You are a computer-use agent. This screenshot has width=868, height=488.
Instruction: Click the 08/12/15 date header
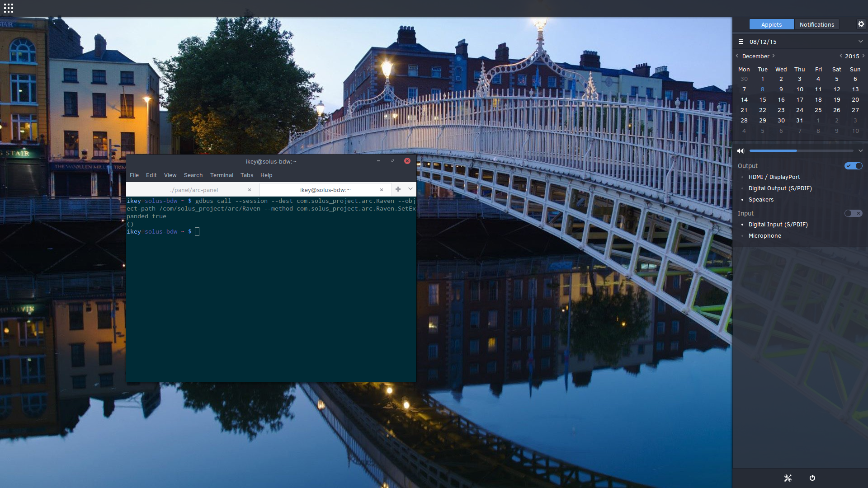[x=763, y=42]
